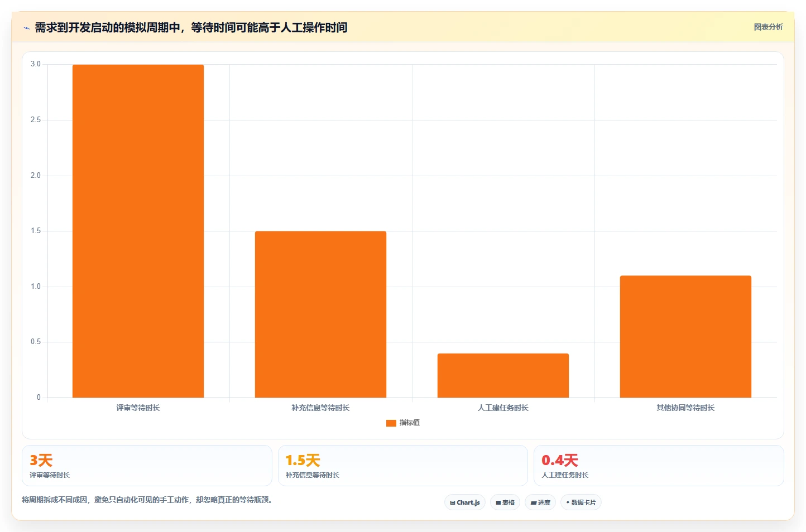Viewport: 806px width, 532px height.
Task: Click the 补充信息等待时长 x-axis label
Action: pos(320,408)
